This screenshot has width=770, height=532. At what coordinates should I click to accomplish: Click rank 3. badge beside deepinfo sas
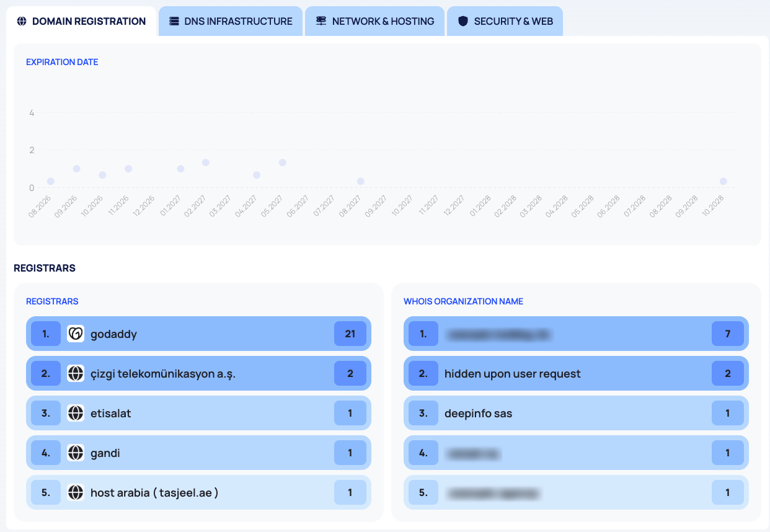[x=423, y=413]
